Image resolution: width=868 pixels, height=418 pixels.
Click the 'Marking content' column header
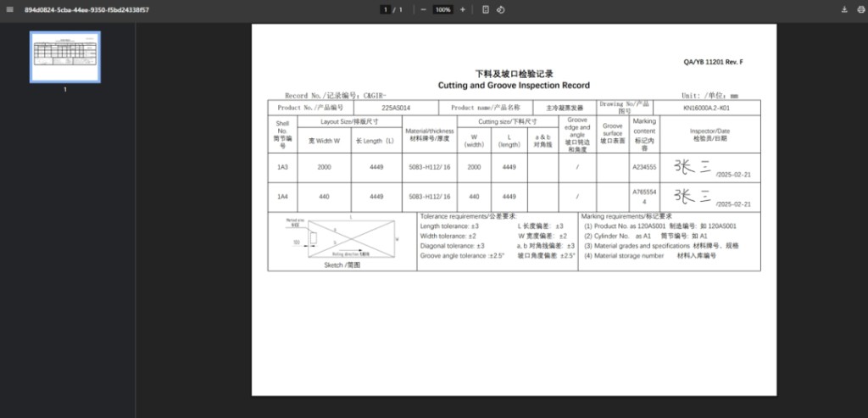[x=644, y=135]
